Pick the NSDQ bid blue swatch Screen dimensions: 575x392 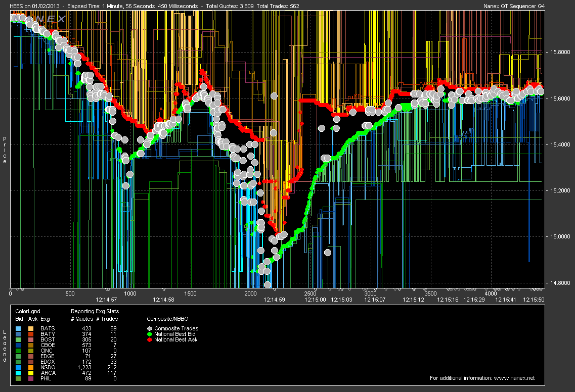pyautogui.click(x=19, y=367)
